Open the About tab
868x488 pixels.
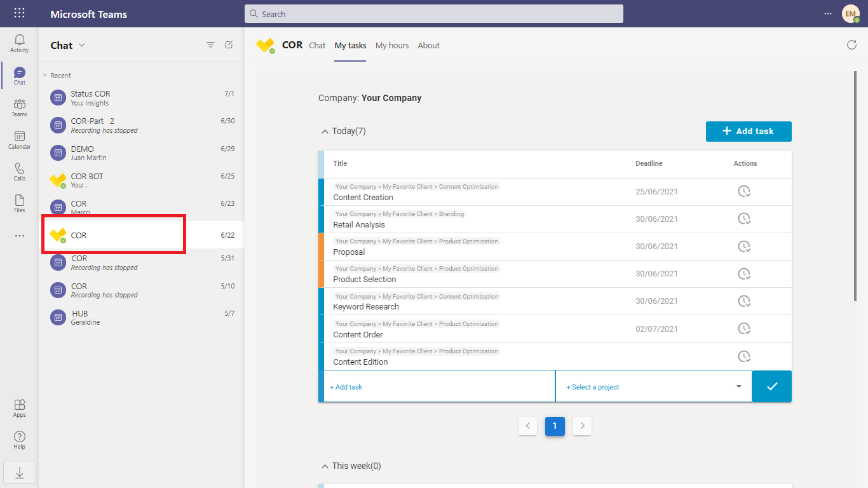coord(429,46)
